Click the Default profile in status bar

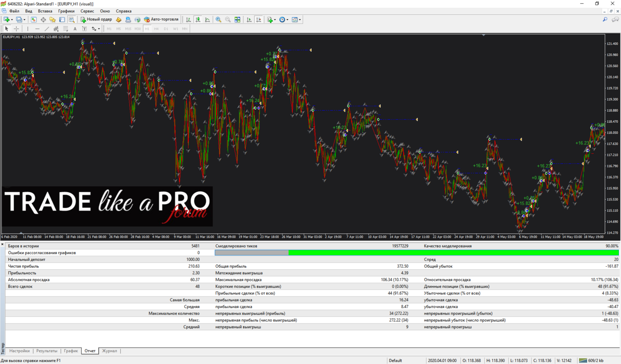click(395, 360)
